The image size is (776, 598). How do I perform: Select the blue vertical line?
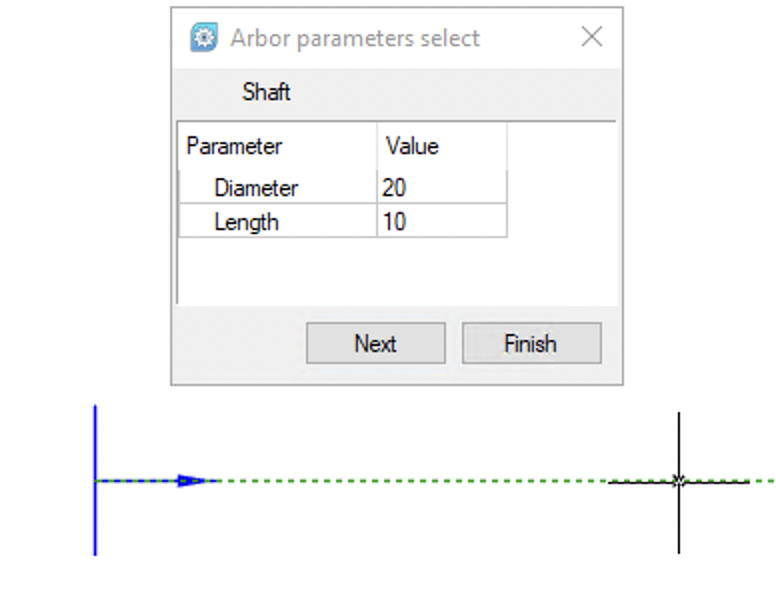(95, 520)
